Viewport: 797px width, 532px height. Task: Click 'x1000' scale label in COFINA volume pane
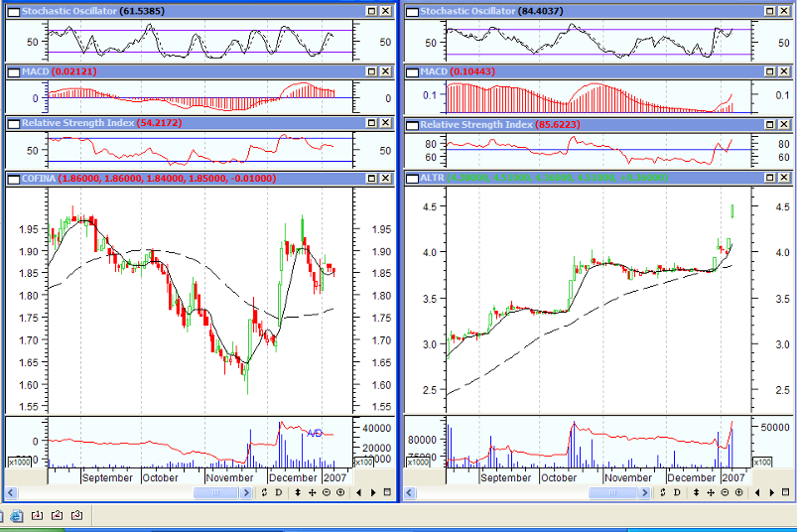coord(19,462)
